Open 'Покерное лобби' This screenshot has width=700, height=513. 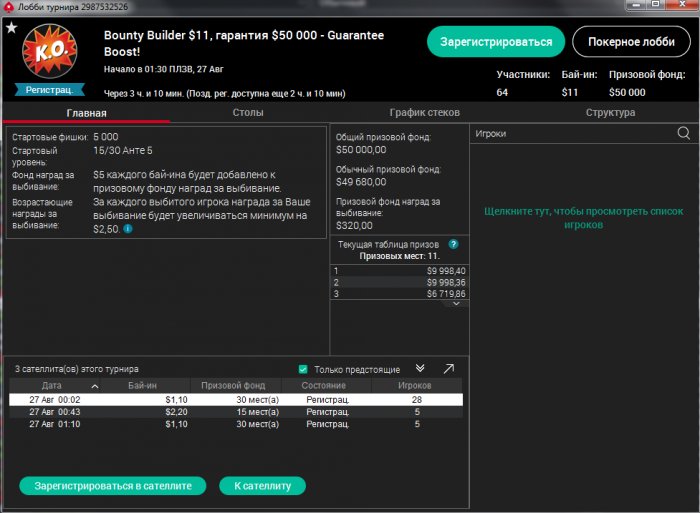tap(631, 42)
